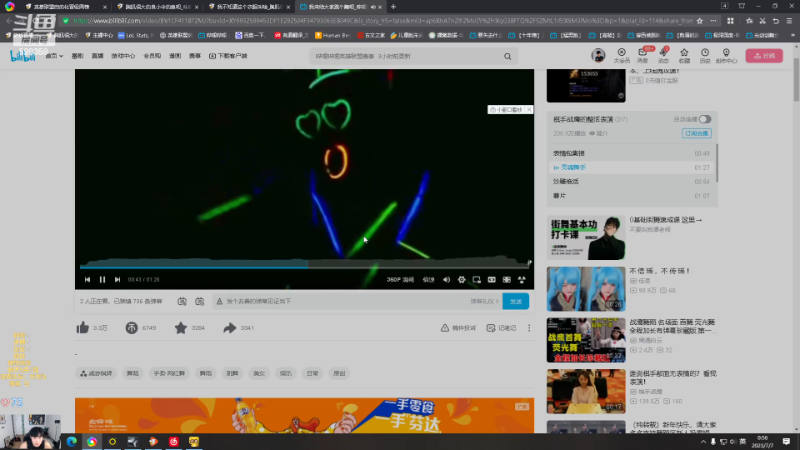This screenshot has width=800, height=450.
Task: Open 下载客户端 in the header
Action: click(228, 56)
